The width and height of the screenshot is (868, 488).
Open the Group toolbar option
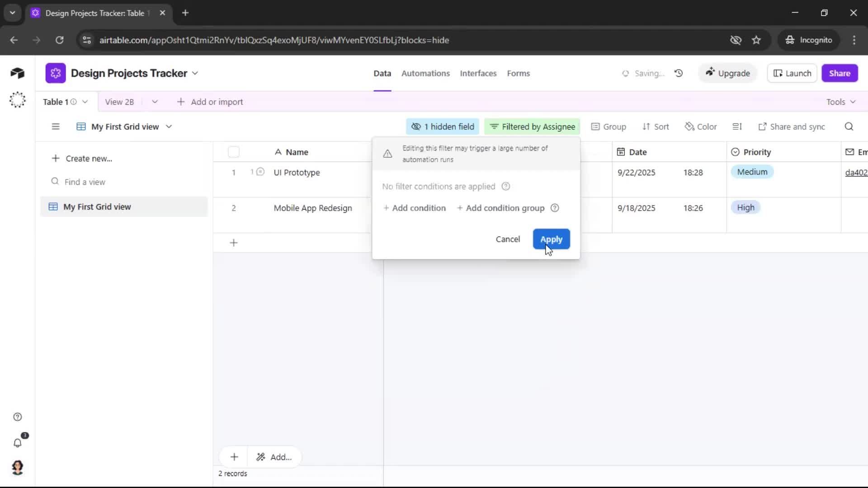[x=609, y=127]
